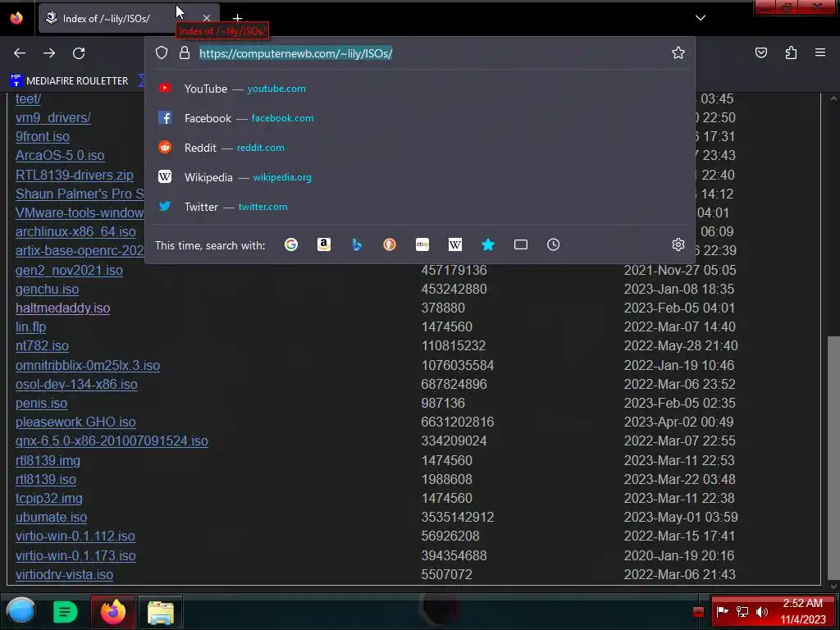Search this time with eBay
The image size is (840, 630).
coord(422,244)
